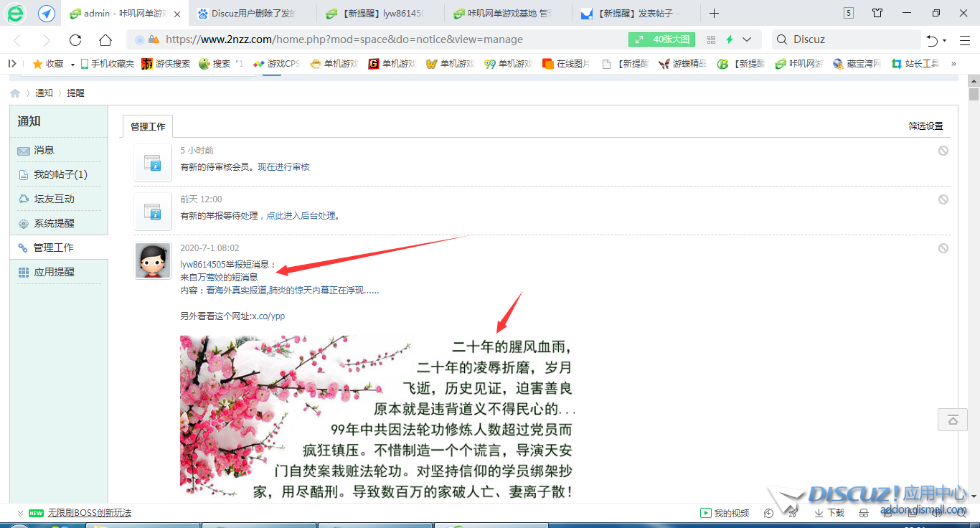
Task: Click the 现在进行审核 link
Action: (284, 167)
